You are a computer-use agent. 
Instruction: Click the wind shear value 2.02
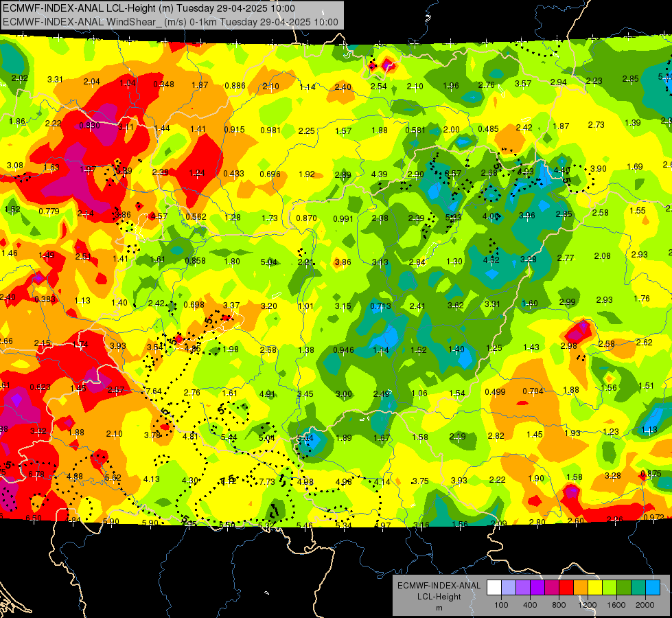tap(20, 78)
